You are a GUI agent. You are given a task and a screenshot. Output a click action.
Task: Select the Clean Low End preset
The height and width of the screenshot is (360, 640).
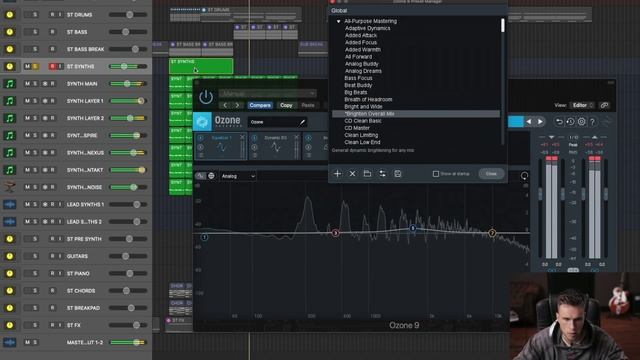click(x=362, y=142)
